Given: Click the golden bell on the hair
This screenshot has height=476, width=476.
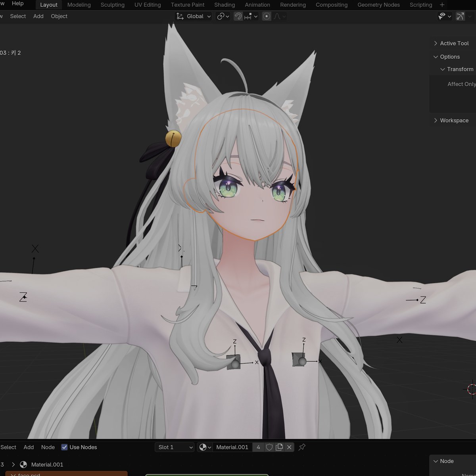Looking at the screenshot, I should pyautogui.click(x=173, y=138).
